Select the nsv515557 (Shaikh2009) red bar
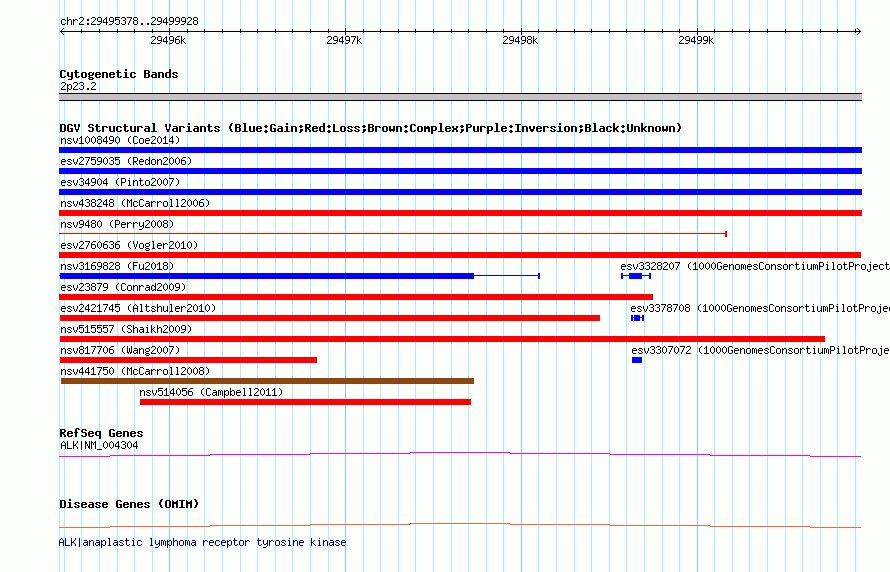This screenshot has height=572, width=890. (x=442, y=339)
